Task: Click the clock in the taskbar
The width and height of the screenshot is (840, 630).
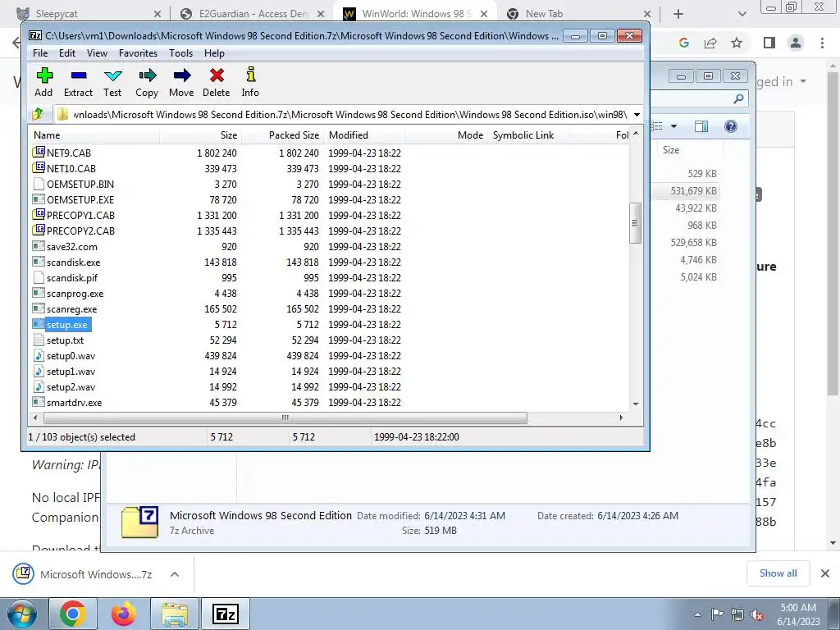Action: tap(798, 614)
